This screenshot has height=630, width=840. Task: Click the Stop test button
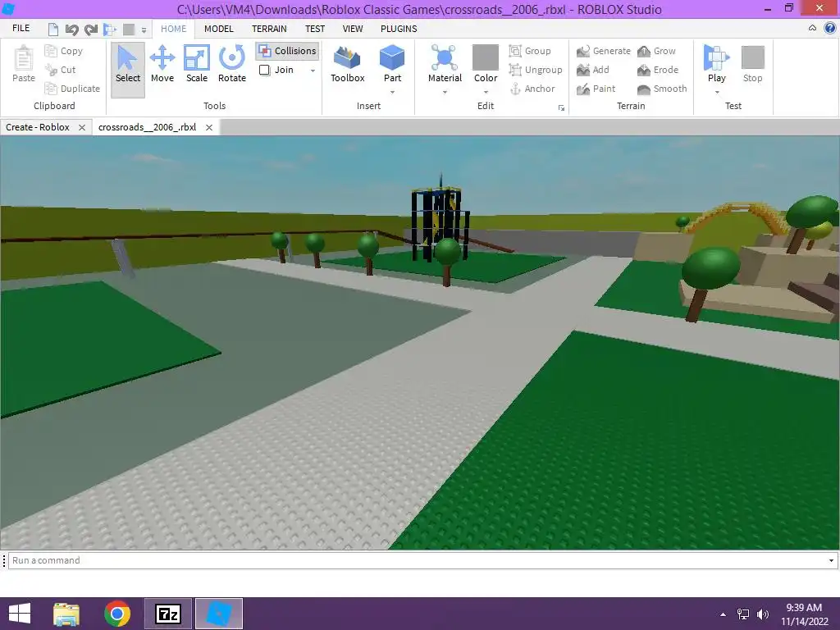753,64
